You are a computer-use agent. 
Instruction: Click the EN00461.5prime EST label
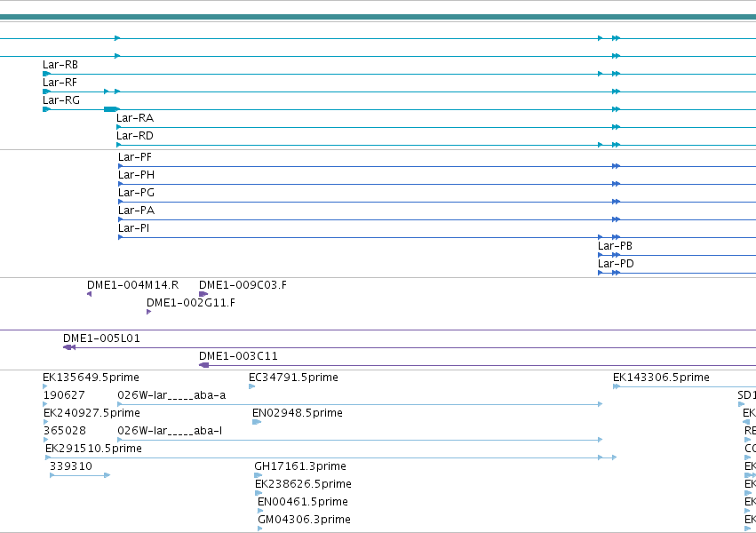pyautogui.click(x=303, y=502)
